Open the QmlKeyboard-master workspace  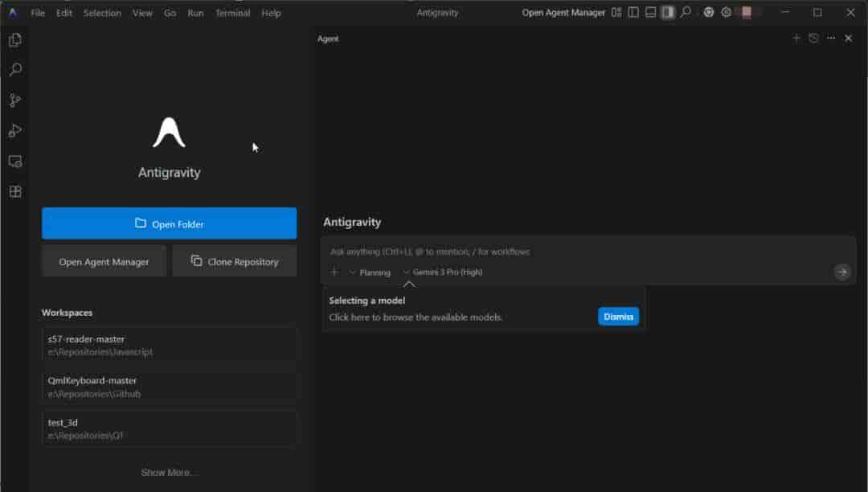[x=168, y=387]
